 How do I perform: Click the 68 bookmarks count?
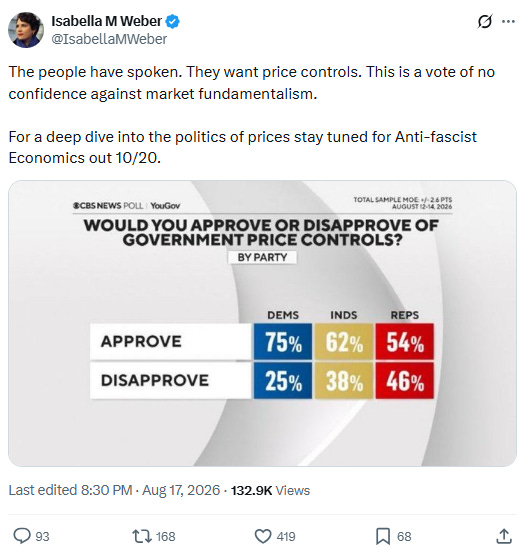(x=404, y=537)
